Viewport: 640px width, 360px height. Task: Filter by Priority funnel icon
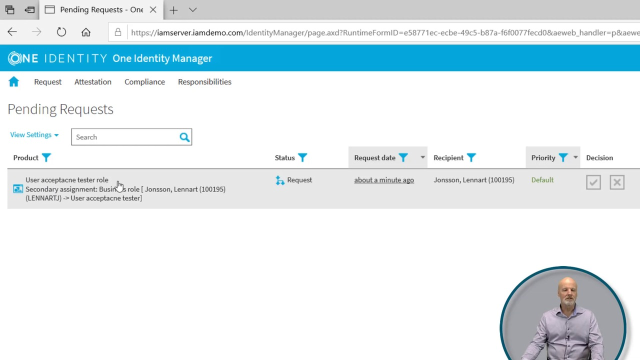pos(563,158)
